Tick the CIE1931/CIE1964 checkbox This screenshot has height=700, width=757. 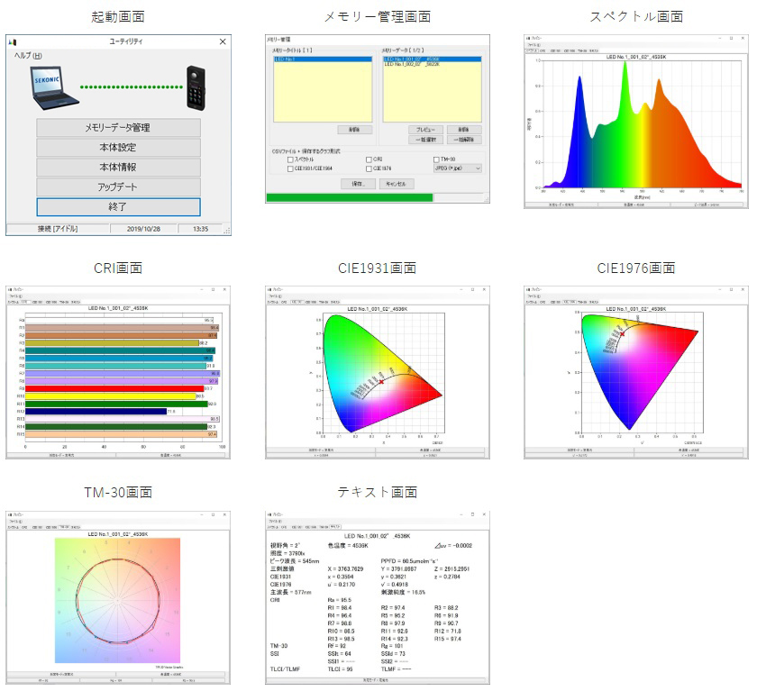click(290, 168)
